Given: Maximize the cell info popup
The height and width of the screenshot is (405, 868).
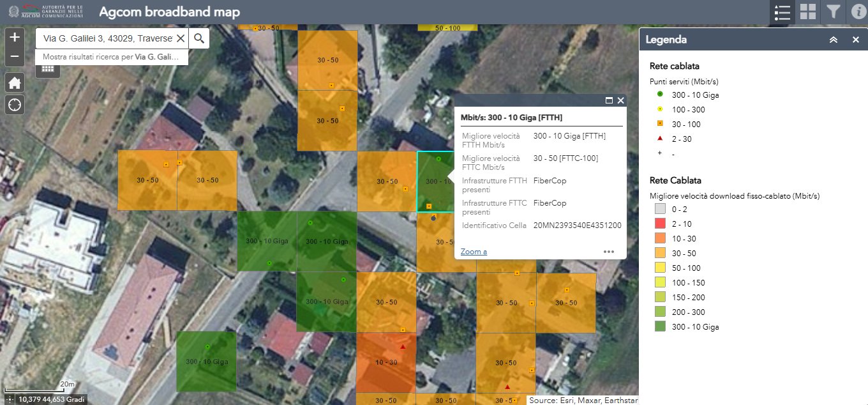Looking at the screenshot, I should [609, 100].
